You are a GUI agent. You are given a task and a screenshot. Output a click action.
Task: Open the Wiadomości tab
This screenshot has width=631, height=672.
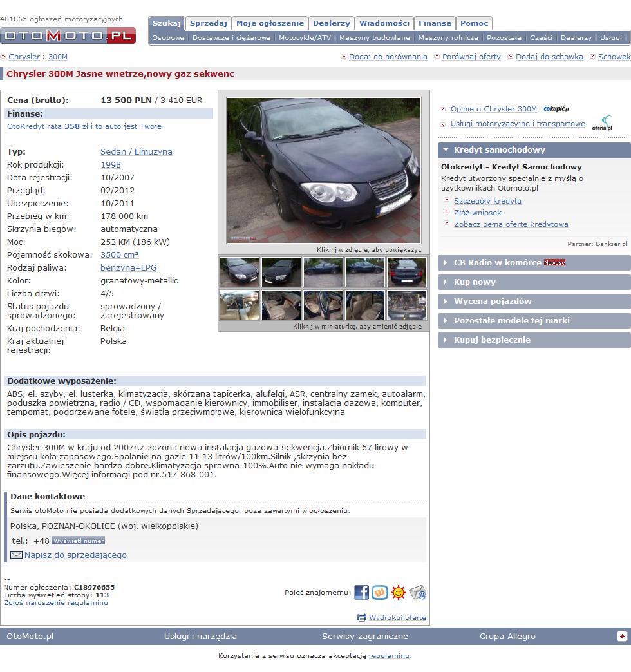click(384, 23)
